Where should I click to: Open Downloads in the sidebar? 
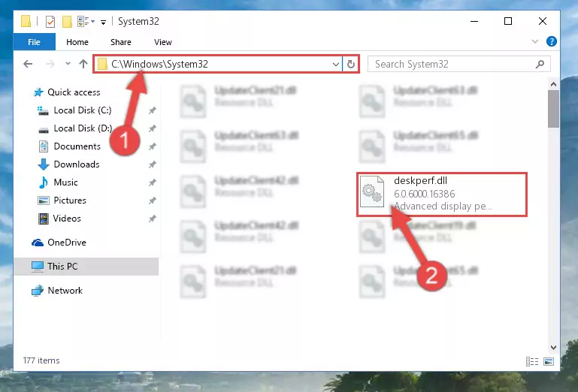pyautogui.click(x=77, y=164)
